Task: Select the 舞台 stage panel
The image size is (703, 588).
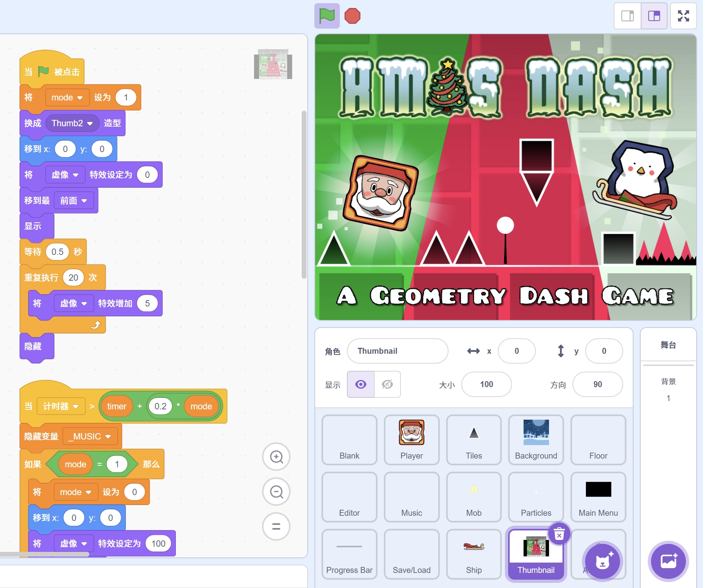Action: tap(668, 345)
